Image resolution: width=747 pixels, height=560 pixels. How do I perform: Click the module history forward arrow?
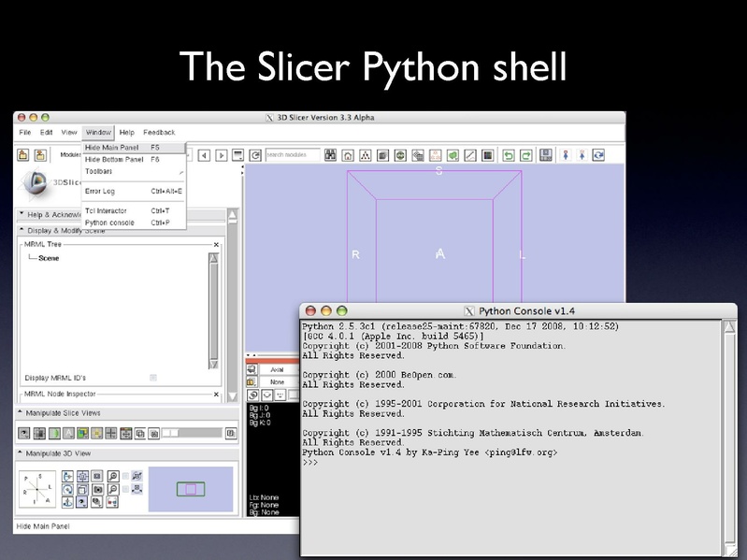coord(221,155)
